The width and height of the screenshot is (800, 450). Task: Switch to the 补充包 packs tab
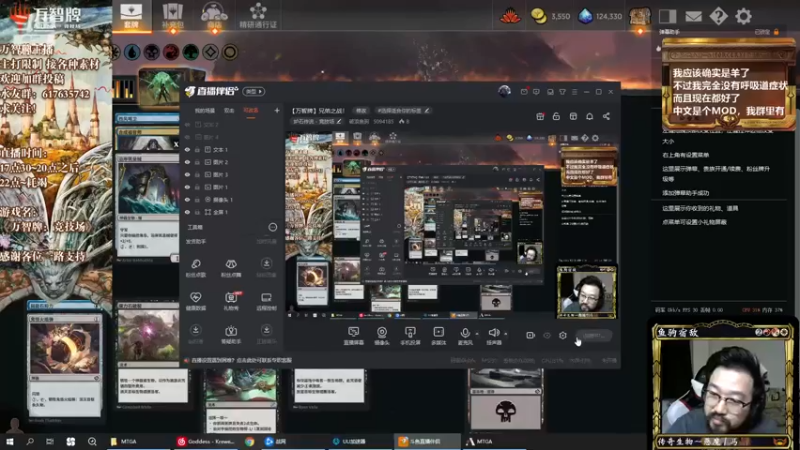click(x=172, y=16)
